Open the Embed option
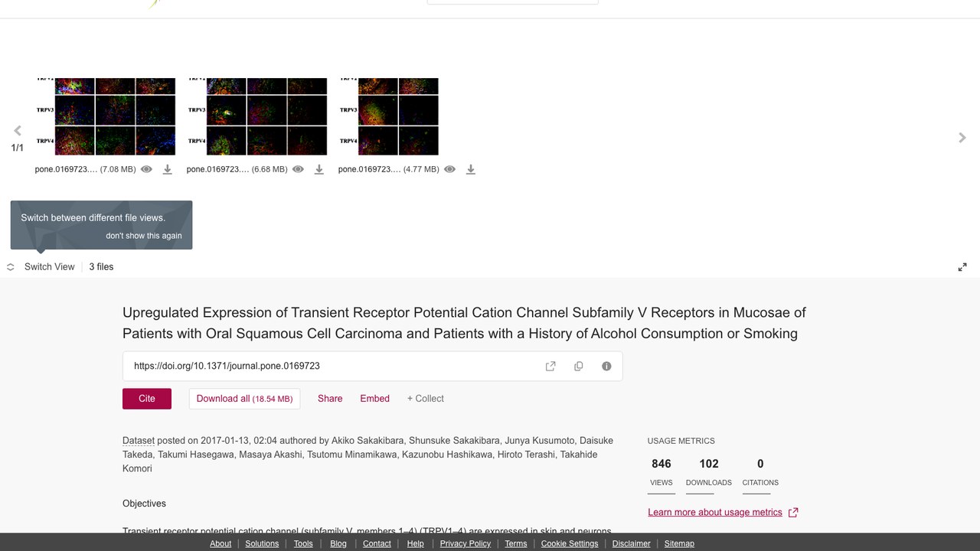This screenshot has width=980, height=551. [x=375, y=399]
